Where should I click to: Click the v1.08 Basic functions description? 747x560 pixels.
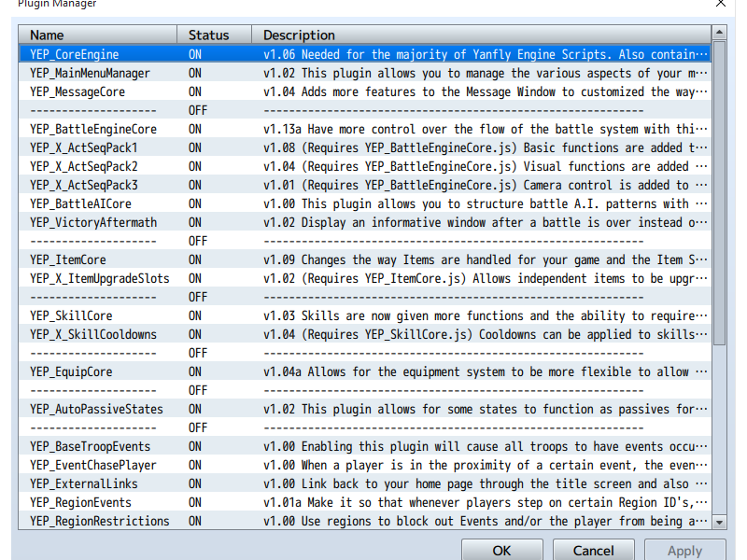(x=485, y=147)
